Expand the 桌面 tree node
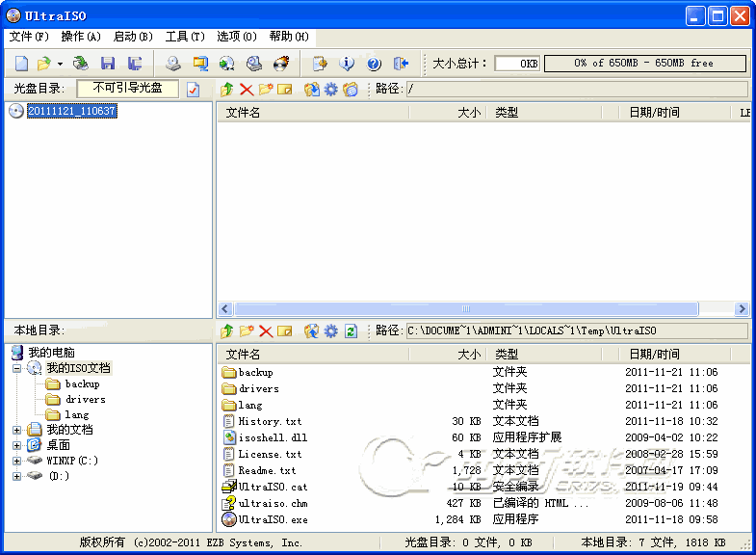 click(x=16, y=445)
